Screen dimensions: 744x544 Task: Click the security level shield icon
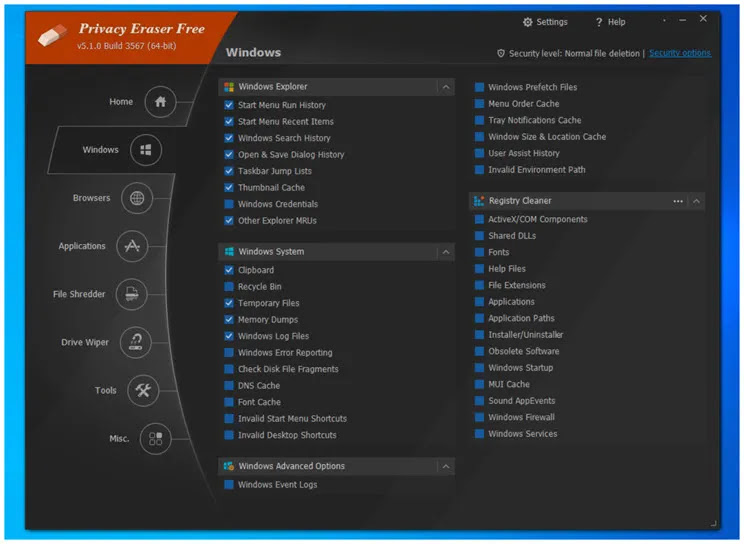(x=501, y=54)
